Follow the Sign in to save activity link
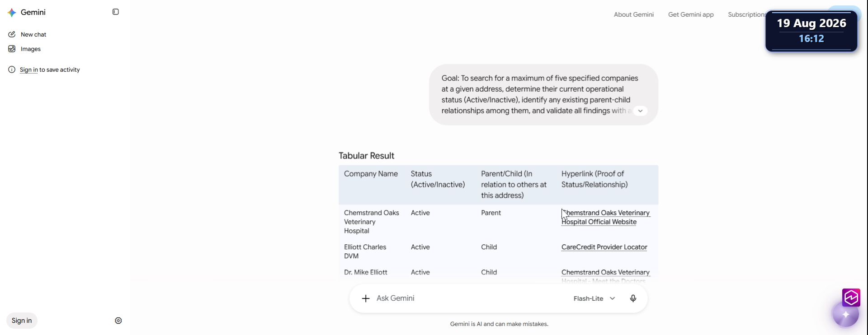 click(x=29, y=70)
